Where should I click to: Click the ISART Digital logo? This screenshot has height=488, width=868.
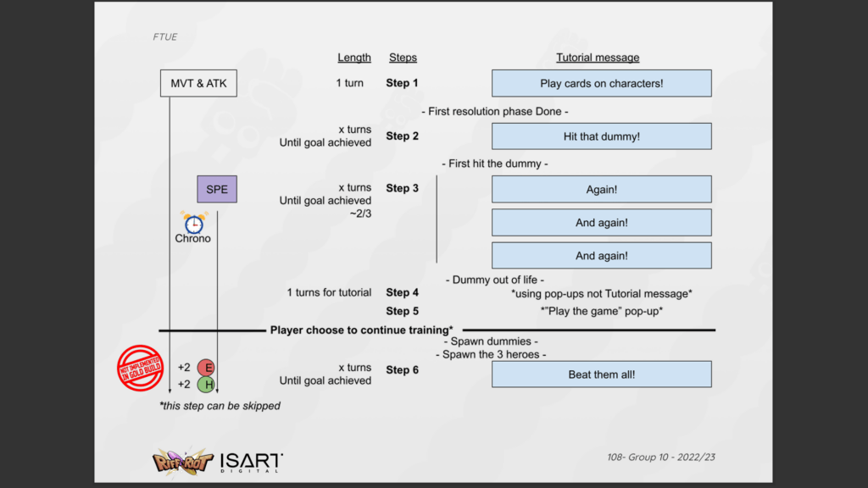(251, 462)
